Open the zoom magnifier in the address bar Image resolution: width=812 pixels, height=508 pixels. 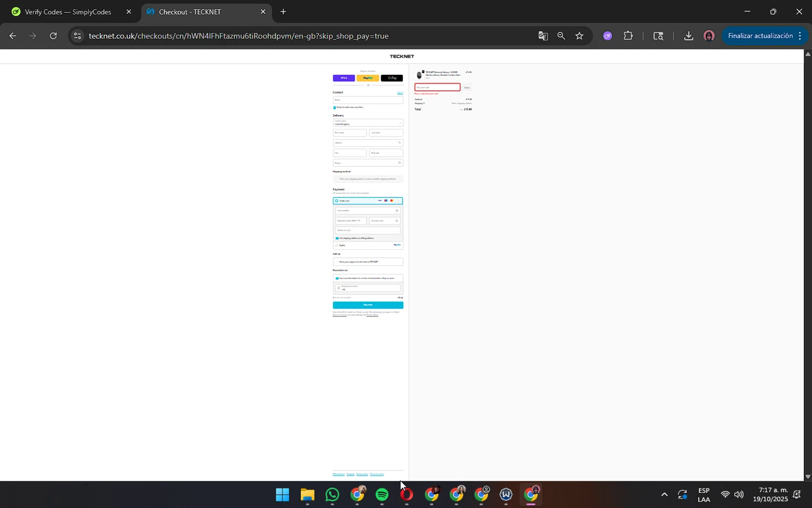[561, 36]
